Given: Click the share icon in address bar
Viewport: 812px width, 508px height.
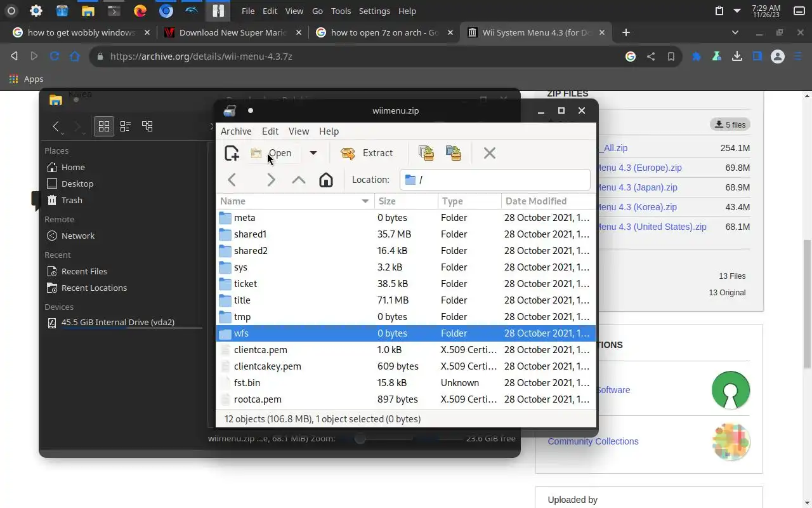Looking at the screenshot, I should point(651,57).
